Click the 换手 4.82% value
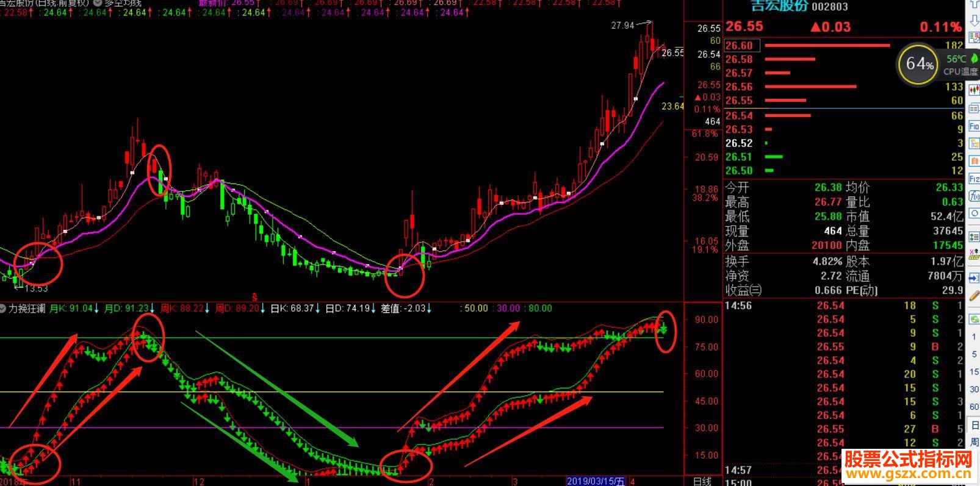Screen dimensions: 980x486 [x=827, y=261]
